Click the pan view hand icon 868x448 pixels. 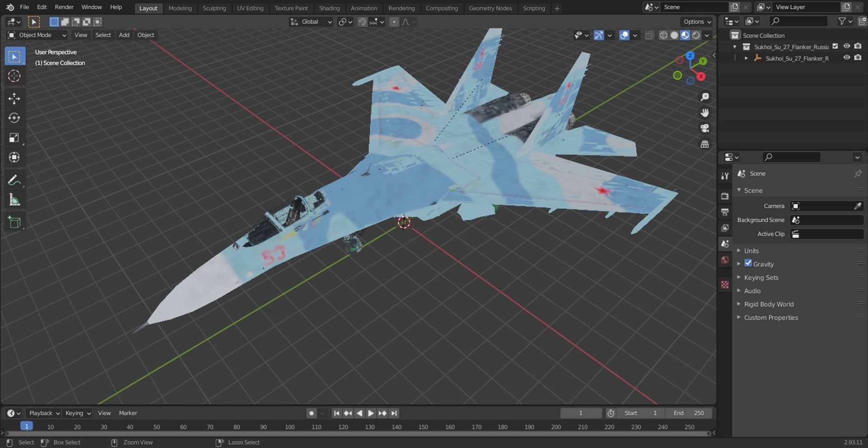[704, 113]
